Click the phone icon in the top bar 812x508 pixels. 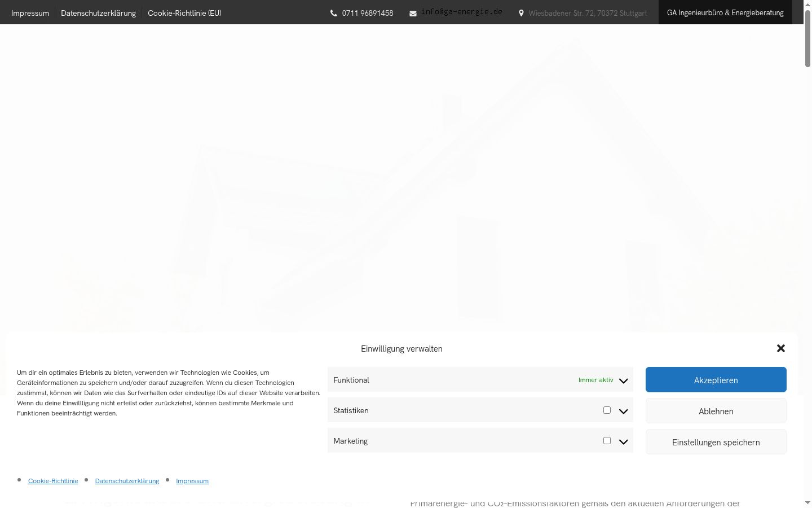coord(334,13)
